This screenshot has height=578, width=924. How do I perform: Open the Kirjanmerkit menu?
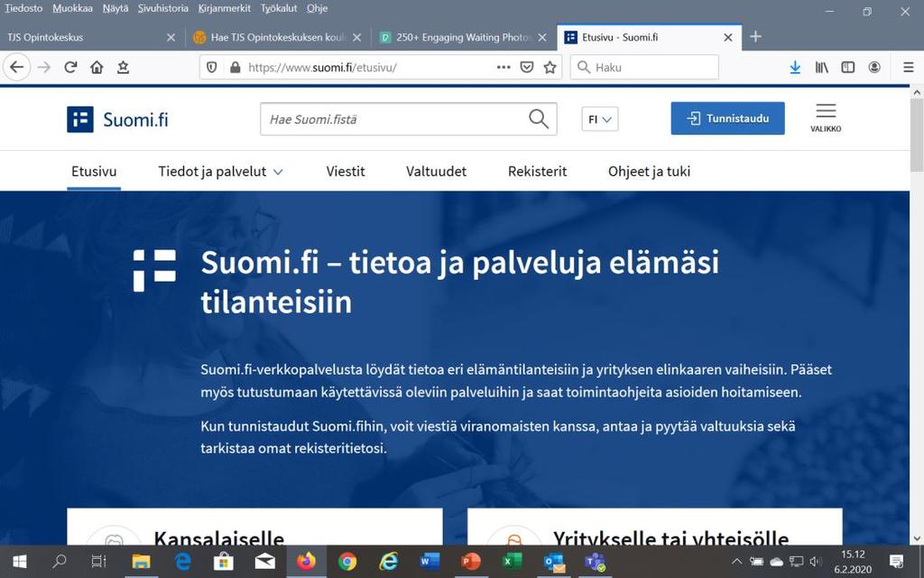click(x=224, y=8)
